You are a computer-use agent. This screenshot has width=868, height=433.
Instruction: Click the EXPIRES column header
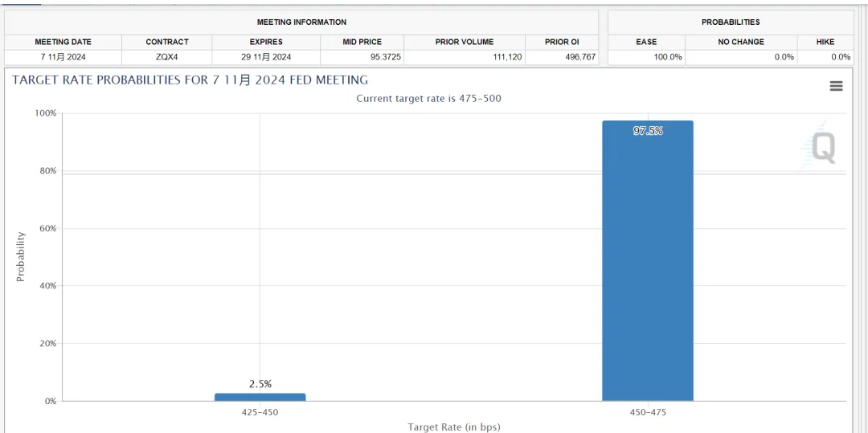(x=266, y=42)
